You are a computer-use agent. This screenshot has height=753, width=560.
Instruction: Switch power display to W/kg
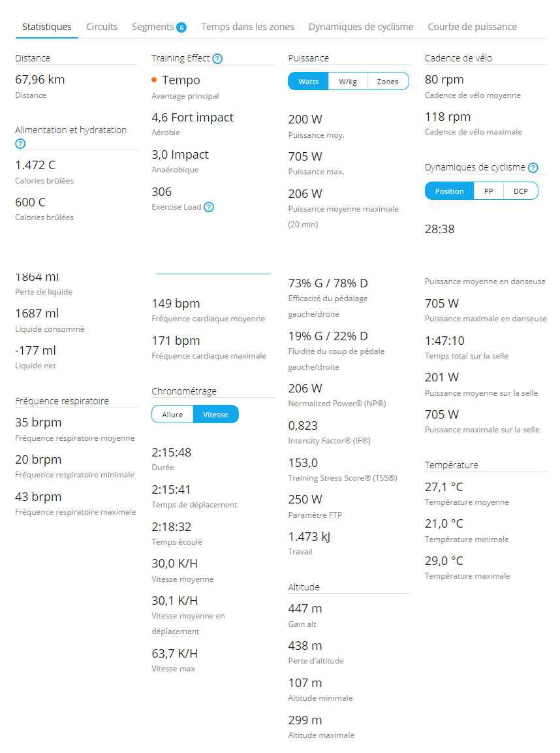tap(348, 81)
